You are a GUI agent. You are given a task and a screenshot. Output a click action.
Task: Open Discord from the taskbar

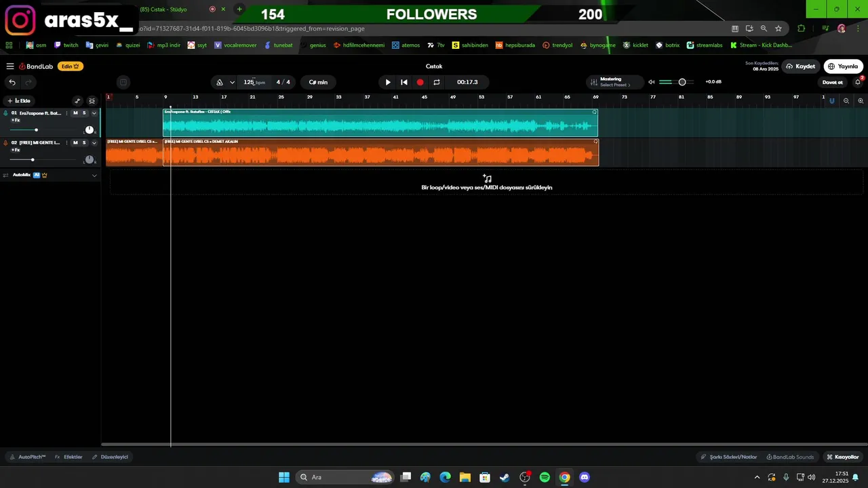coord(585,477)
